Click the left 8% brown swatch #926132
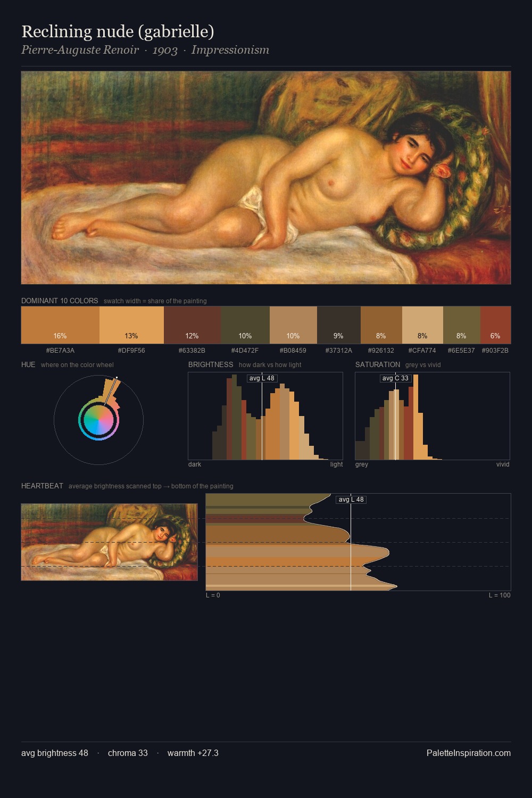This screenshot has height=798, width=532. tap(381, 325)
